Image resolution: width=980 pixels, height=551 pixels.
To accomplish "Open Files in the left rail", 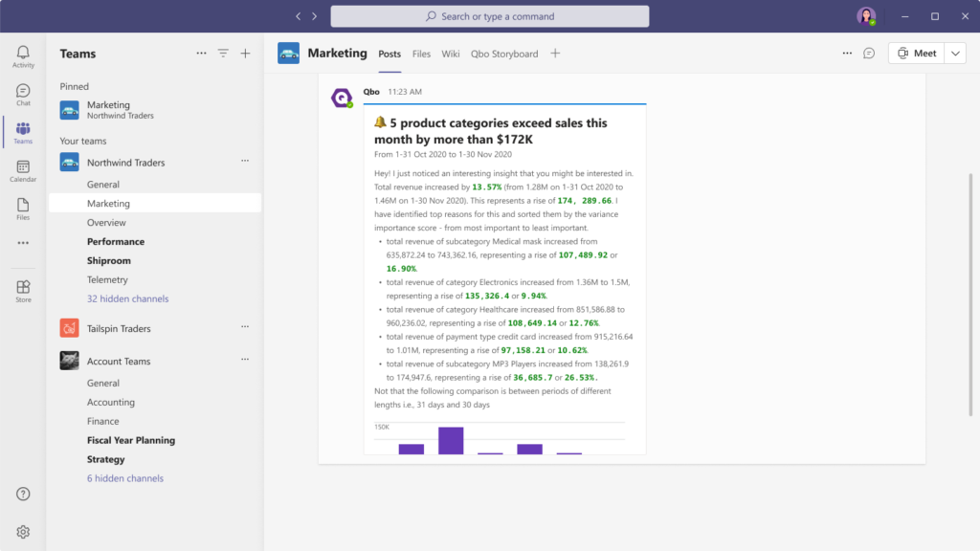I will 23,209.
